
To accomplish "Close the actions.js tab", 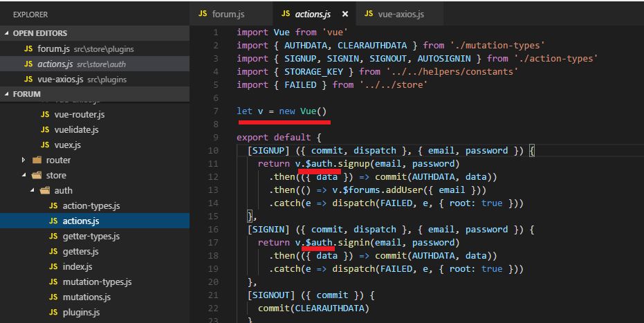I will point(345,14).
